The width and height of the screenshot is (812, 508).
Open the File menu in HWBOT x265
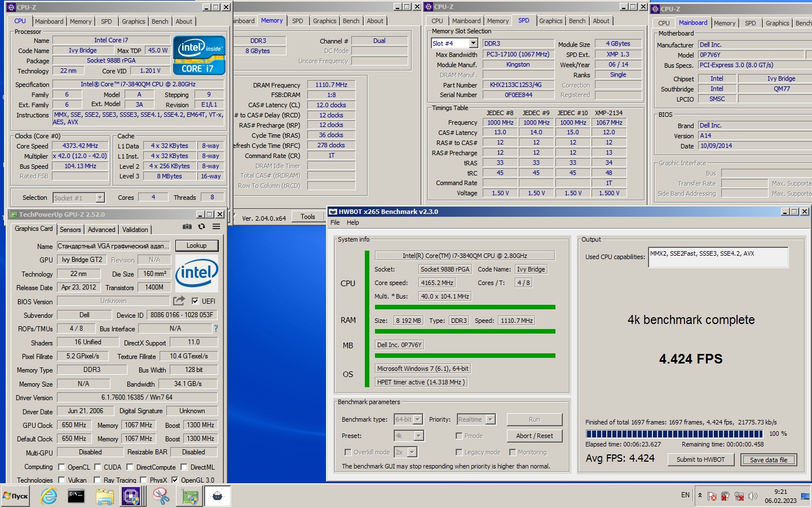[x=335, y=222]
